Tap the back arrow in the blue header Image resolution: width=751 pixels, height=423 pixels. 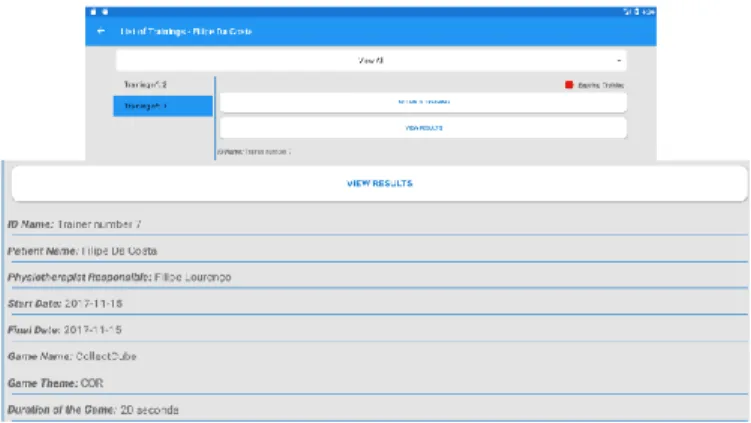[101, 31]
